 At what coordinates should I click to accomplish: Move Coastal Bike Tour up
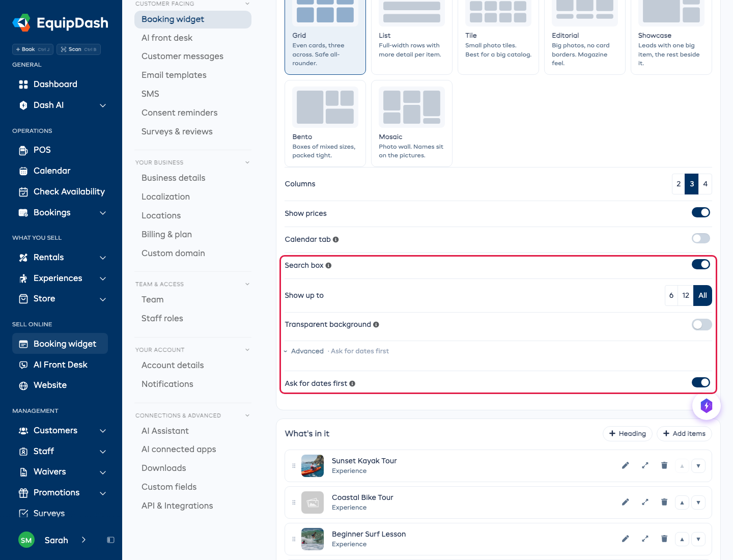click(x=682, y=502)
